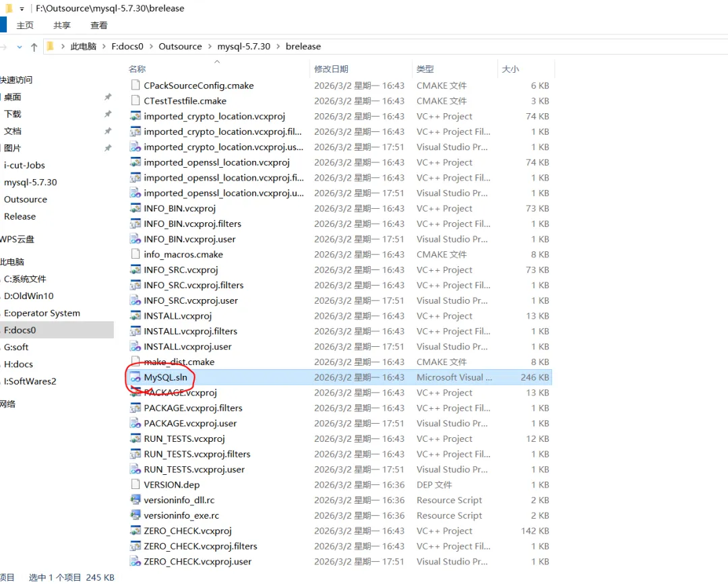
Task: Click the INFO_BIN.vcxproj.user file icon
Action: pos(135,239)
